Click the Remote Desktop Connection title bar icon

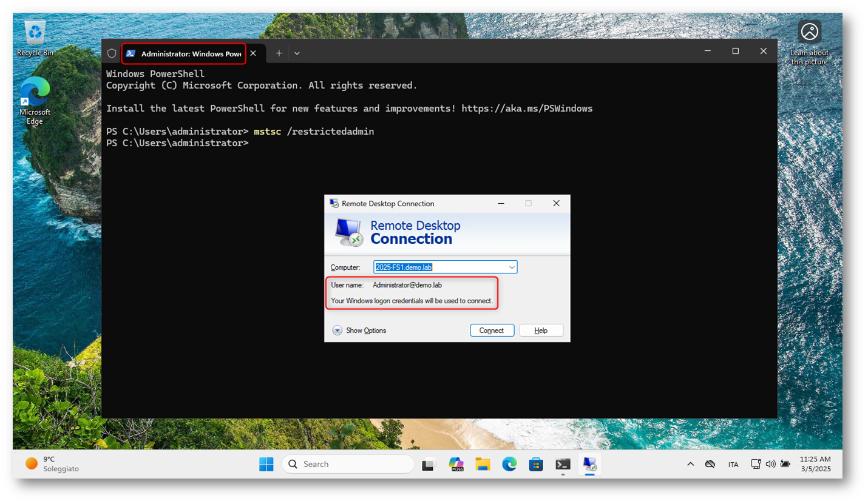point(334,203)
